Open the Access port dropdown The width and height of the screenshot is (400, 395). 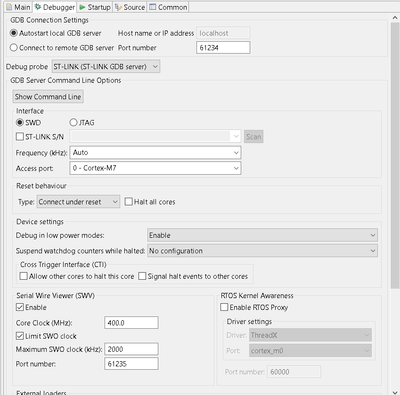155,168
